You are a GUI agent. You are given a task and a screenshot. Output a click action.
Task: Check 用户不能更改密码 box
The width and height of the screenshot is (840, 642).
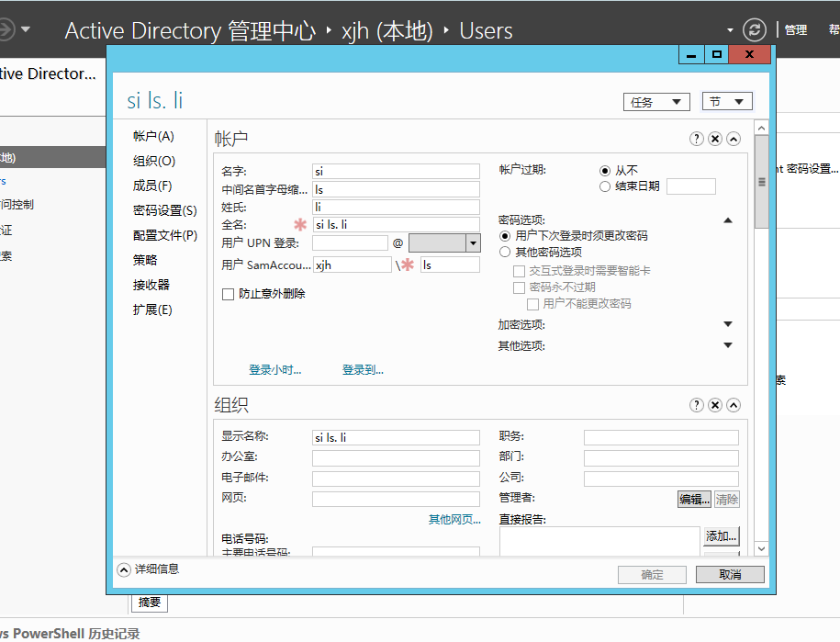(532, 304)
